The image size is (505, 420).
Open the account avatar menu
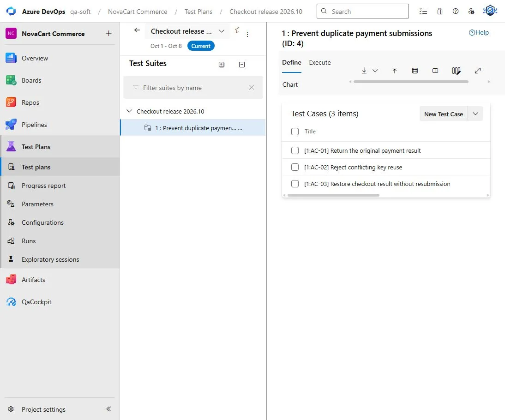(x=490, y=11)
